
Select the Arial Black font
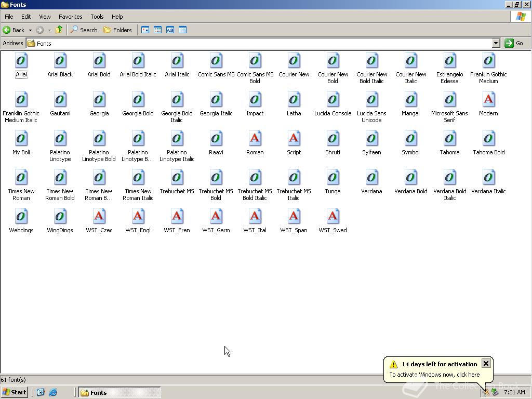[x=60, y=65]
